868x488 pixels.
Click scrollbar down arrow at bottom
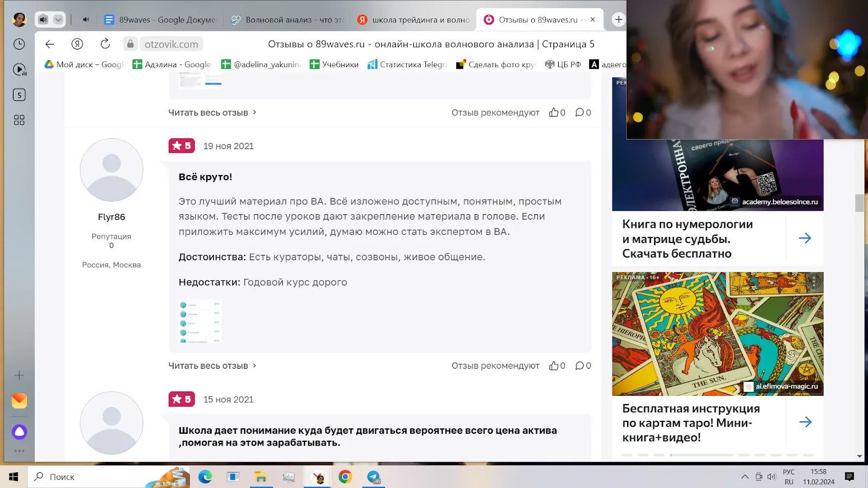click(x=859, y=457)
